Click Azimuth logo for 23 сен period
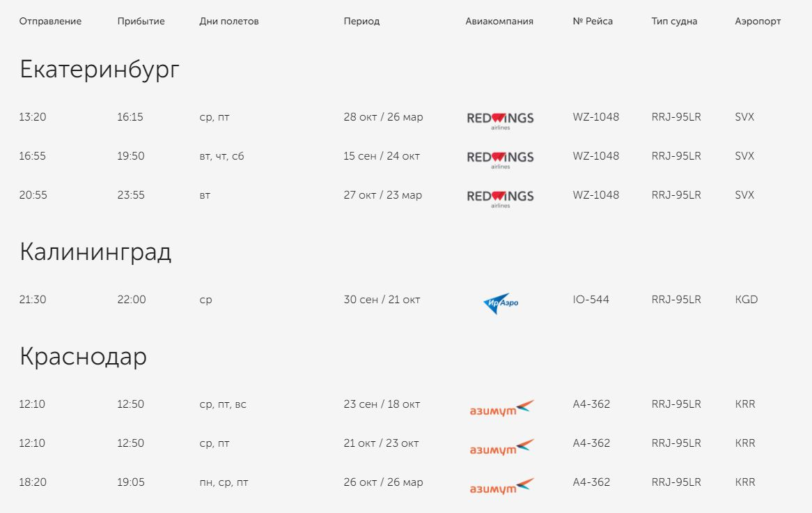 (501, 408)
